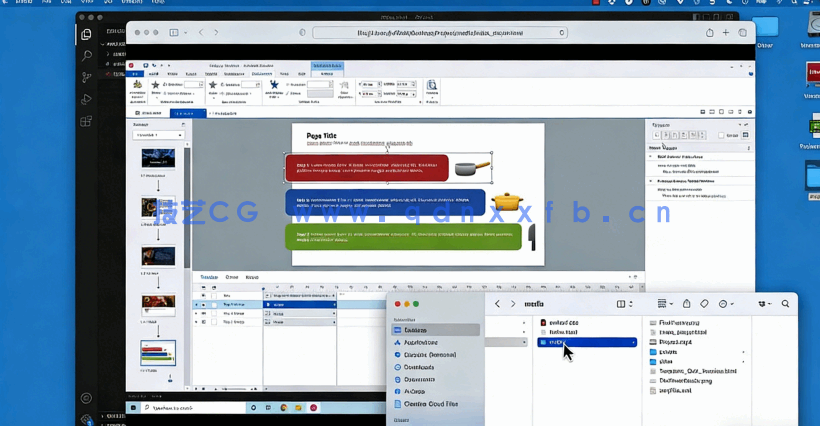Click the Safari address bar
Image resolution: width=820 pixels, height=426 pixels.
tap(440, 32)
